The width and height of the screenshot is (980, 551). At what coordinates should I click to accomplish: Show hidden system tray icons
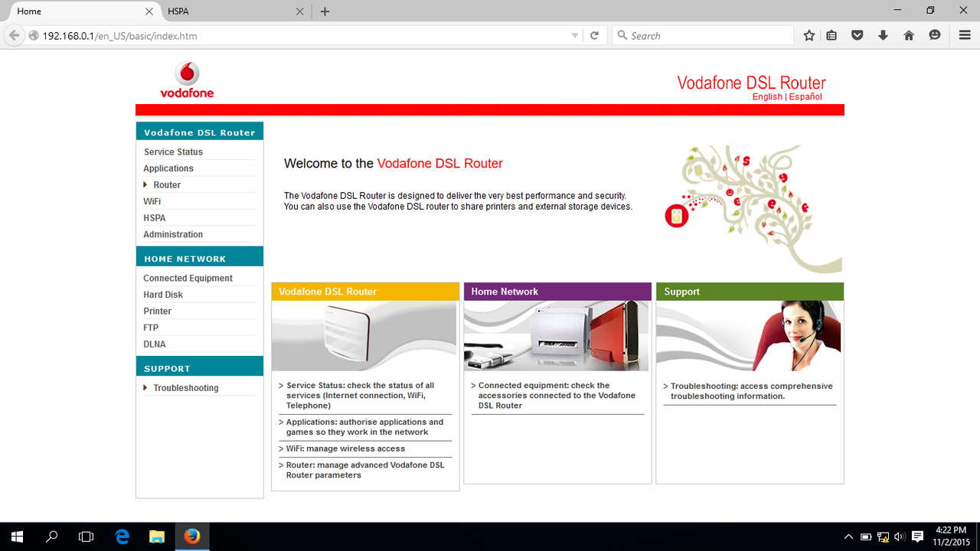coord(848,536)
